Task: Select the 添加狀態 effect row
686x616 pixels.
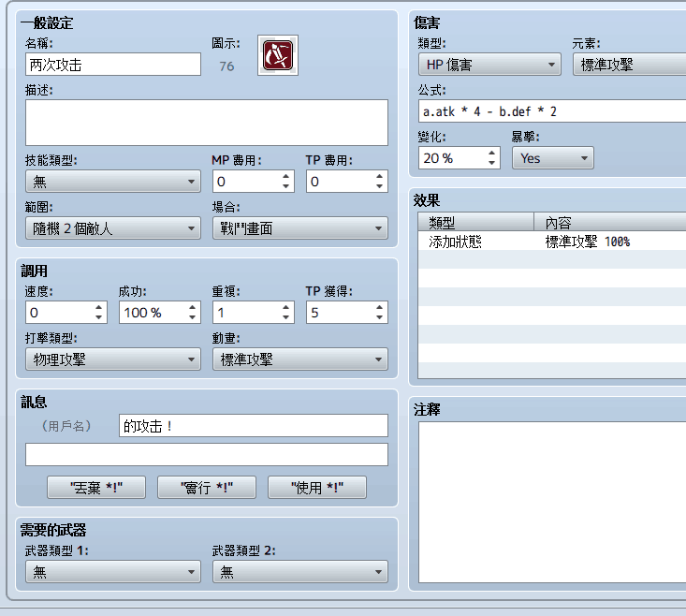Action: coord(552,241)
